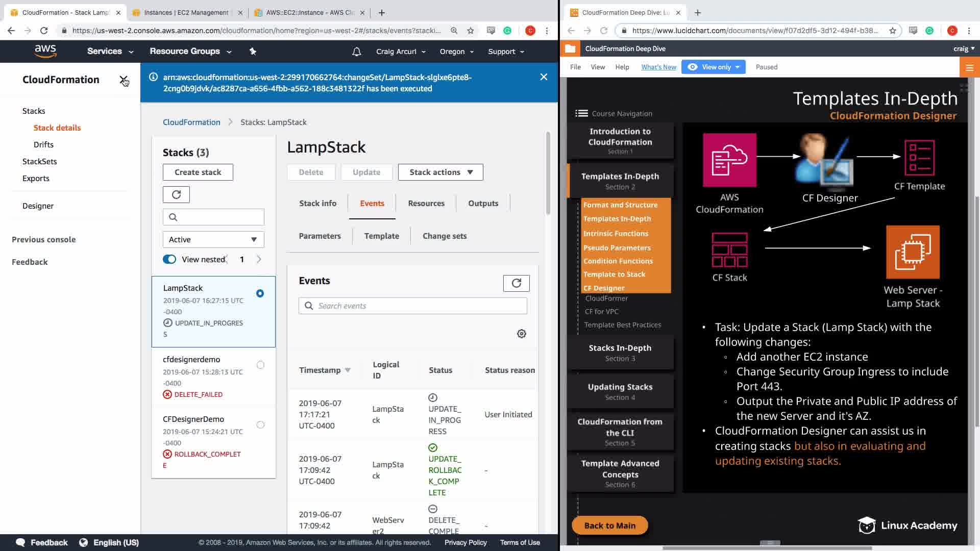The height and width of the screenshot is (551, 980).
Task: Open Lucidchart orange hamburger menu
Action: click(969, 67)
